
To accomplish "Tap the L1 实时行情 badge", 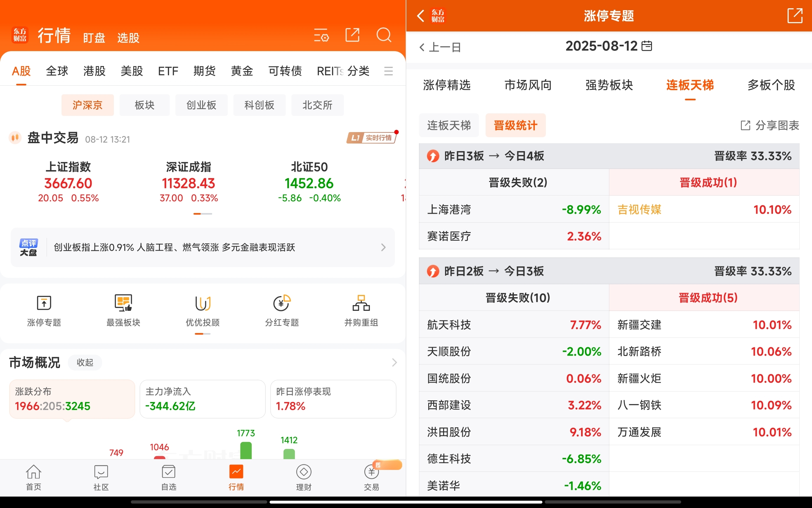I will pos(372,138).
